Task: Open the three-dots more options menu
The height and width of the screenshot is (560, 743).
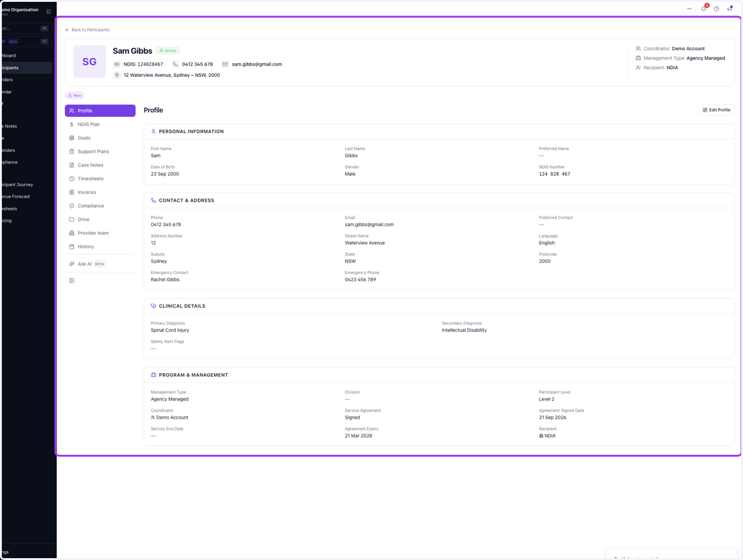Action: 689,9
